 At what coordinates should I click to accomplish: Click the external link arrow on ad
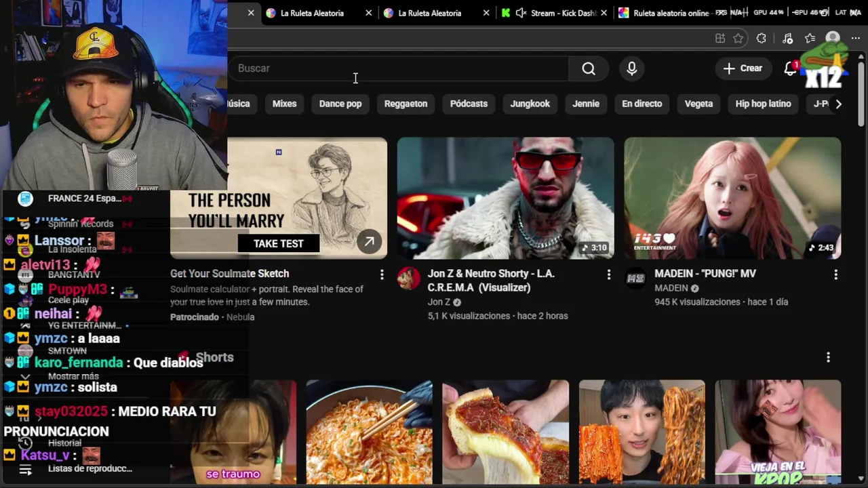369,241
